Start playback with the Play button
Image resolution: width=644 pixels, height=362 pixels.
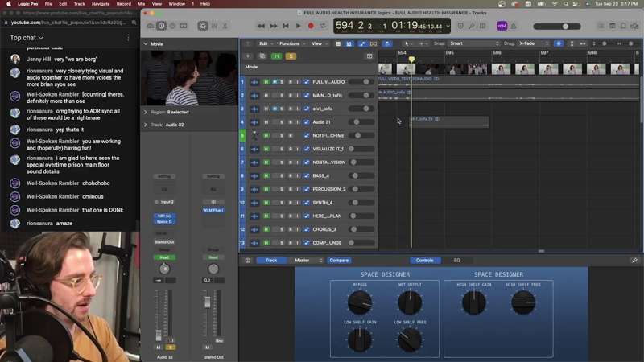point(298,26)
